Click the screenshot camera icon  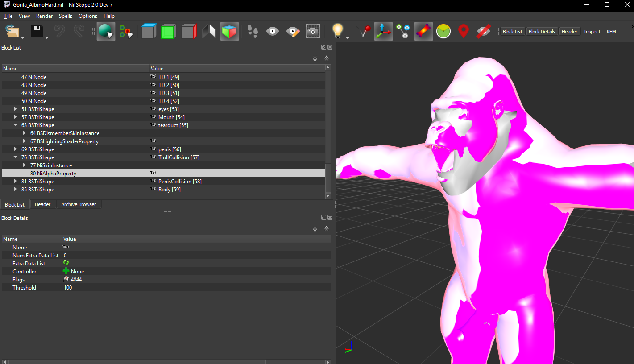coord(313,32)
